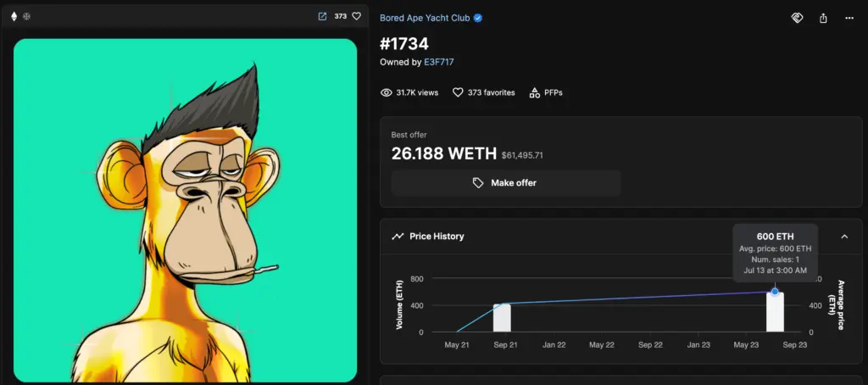868x385 pixels.
Task: Click the Bored Ape #1734 image
Action: tap(186, 210)
